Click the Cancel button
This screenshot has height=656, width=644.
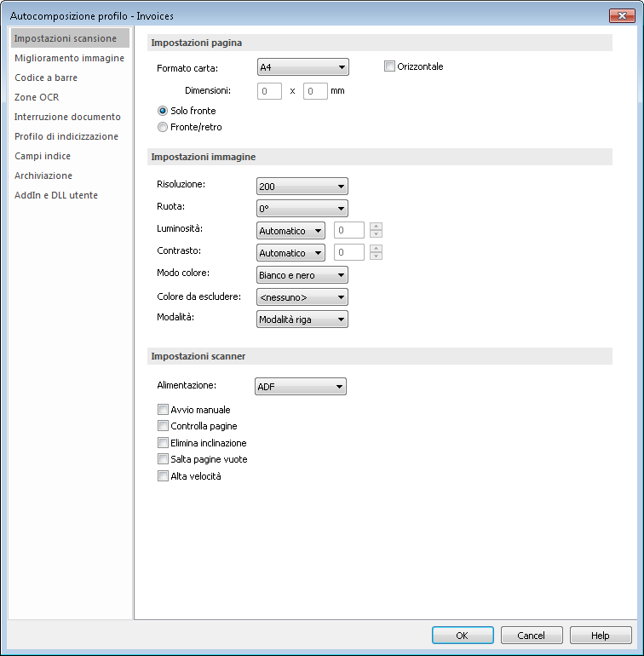tap(532, 635)
